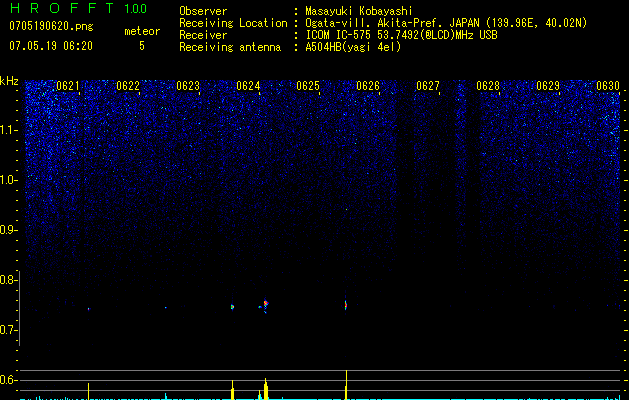Viewport: 629px width, 400px height.
Task: Click the 'Receiving antenna' label
Action: (230, 47)
